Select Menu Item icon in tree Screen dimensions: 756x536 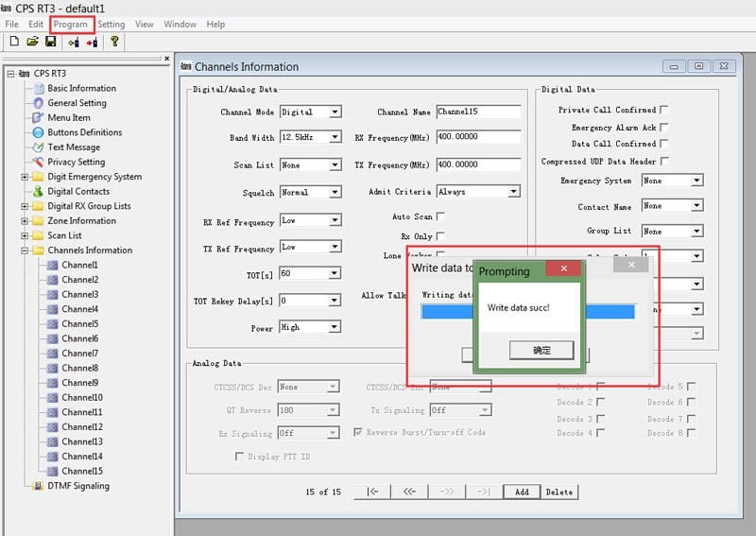point(38,118)
